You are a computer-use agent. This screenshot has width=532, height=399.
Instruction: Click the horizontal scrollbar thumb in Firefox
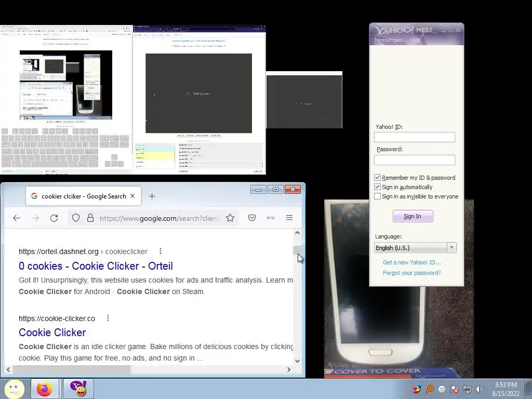72,369
